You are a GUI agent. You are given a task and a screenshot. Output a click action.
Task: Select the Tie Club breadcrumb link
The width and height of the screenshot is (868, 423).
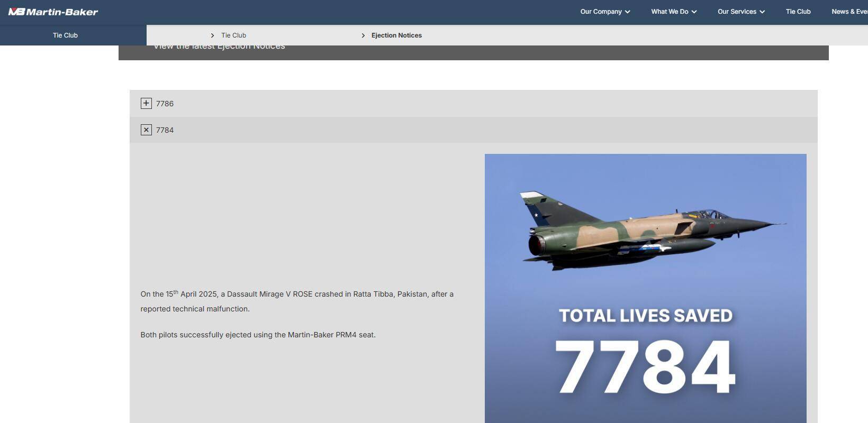233,35
